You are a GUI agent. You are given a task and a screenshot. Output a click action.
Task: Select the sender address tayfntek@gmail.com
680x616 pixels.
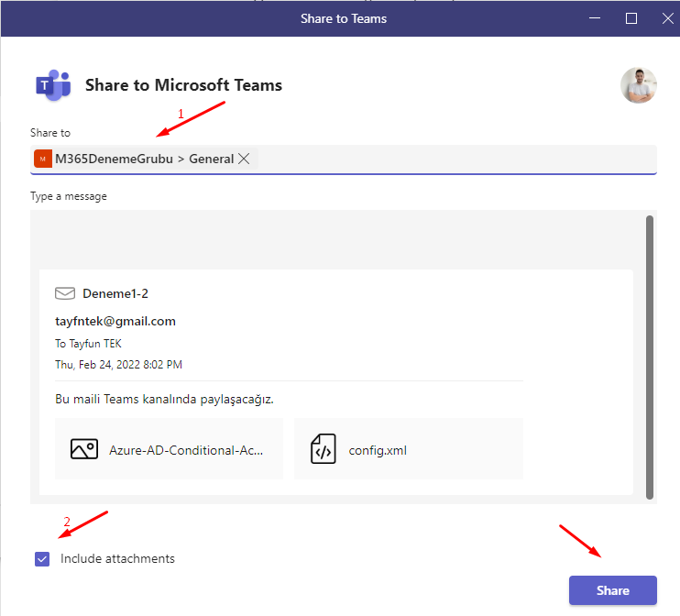click(x=115, y=322)
